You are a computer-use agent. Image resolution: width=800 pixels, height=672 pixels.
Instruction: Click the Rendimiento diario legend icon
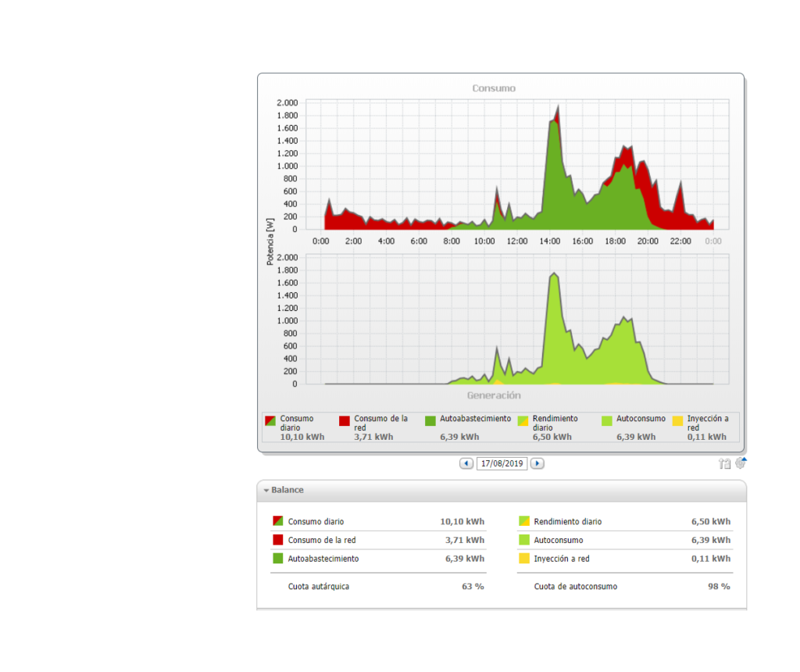pyautogui.click(x=524, y=421)
